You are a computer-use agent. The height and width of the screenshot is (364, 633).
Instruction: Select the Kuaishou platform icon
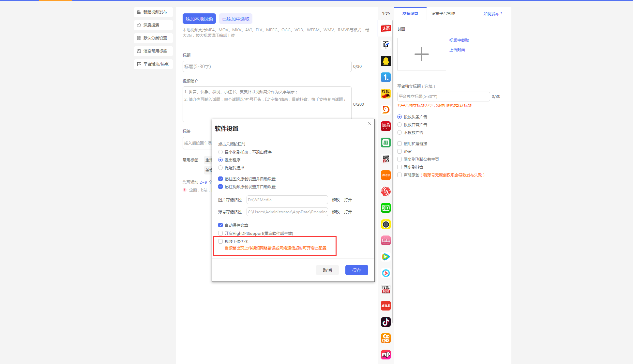386,338
